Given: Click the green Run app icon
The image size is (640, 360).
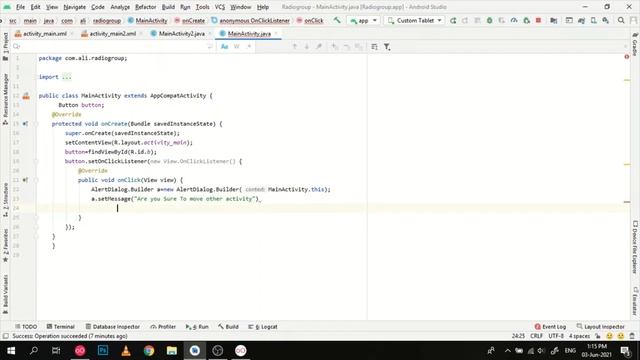Looking at the screenshot, I should [x=453, y=20].
